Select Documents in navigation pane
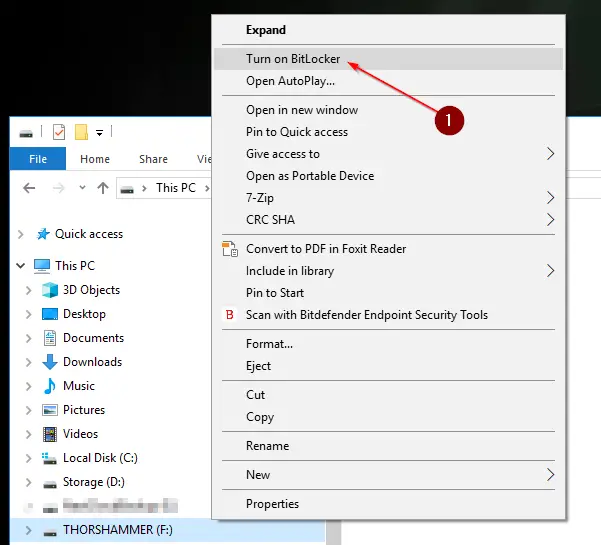 point(94,338)
